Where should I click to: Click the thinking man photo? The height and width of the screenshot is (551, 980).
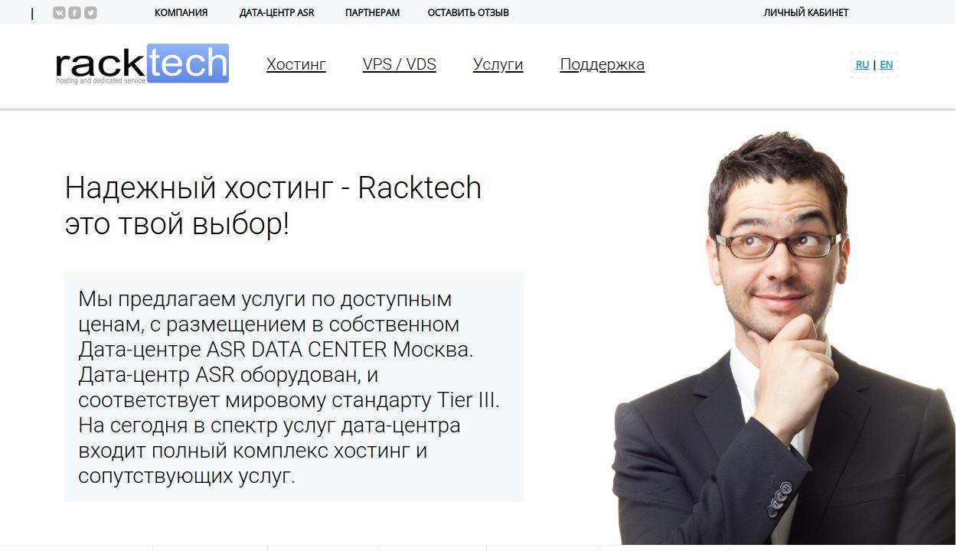pos(783,337)
